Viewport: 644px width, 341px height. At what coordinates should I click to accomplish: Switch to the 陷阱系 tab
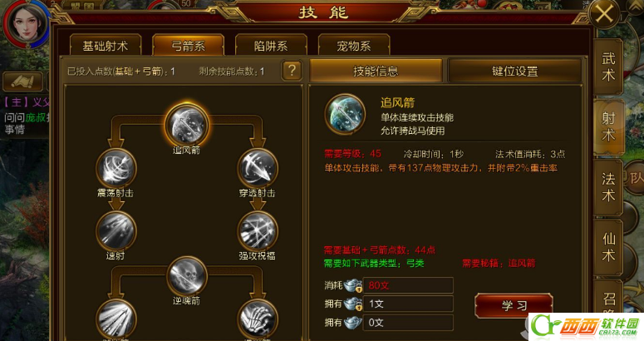271,45
